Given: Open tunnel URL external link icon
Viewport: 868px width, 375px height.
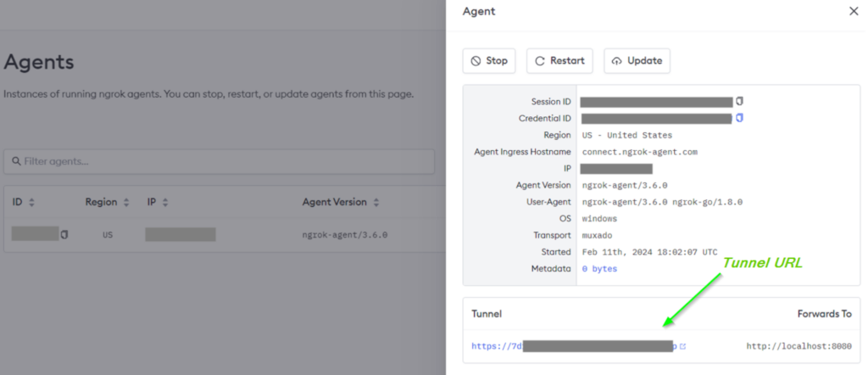Looking at the screenshot, I should pyautogui.click(x=682, y=346).
